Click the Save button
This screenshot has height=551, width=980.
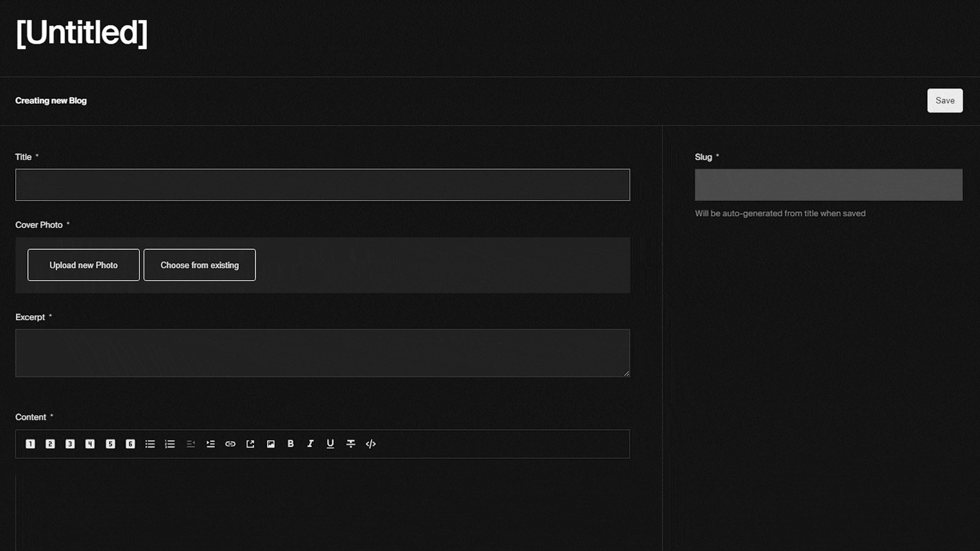pos(944,100)
